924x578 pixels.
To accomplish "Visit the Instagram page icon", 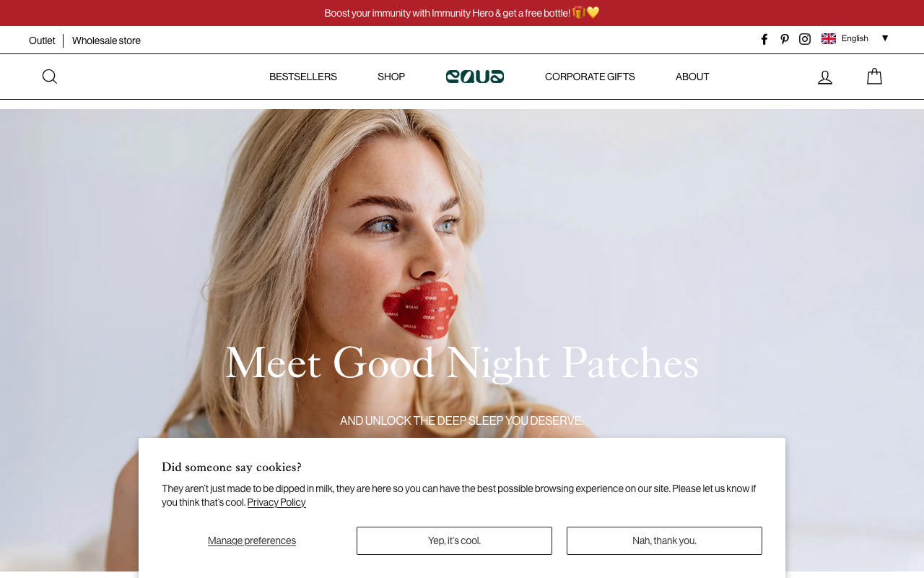I will point(805,39).
